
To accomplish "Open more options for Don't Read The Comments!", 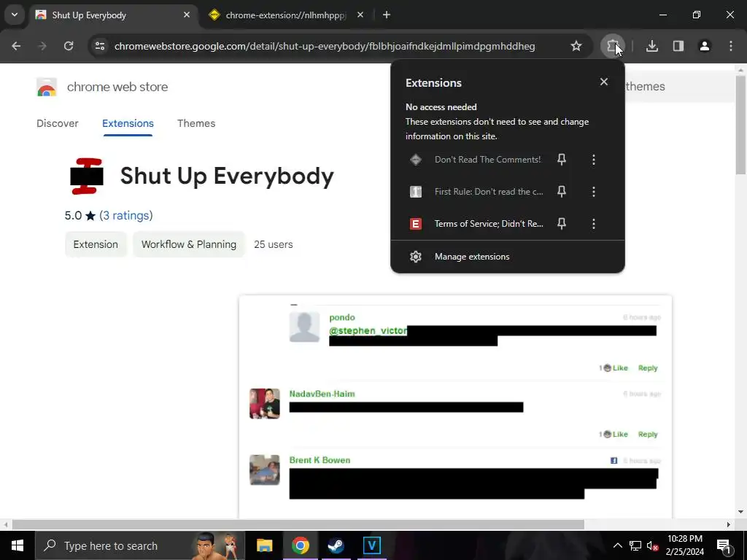I will [x=594, y=160].
